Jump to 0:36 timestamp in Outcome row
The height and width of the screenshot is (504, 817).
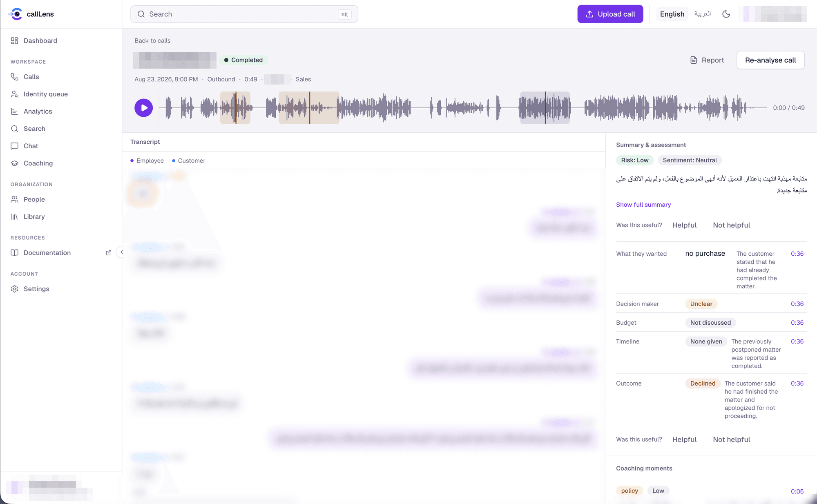[797, 384]
